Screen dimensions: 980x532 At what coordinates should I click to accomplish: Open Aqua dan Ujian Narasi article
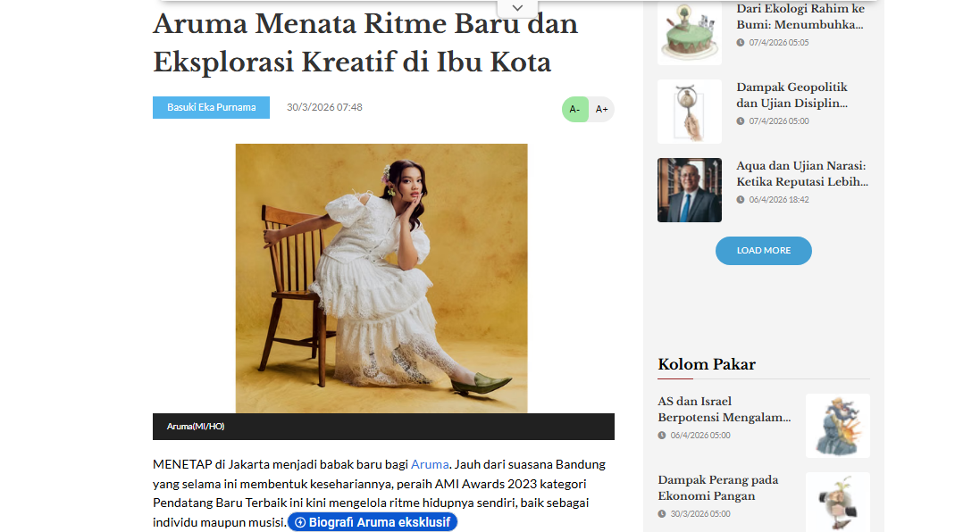coord(802,173)
